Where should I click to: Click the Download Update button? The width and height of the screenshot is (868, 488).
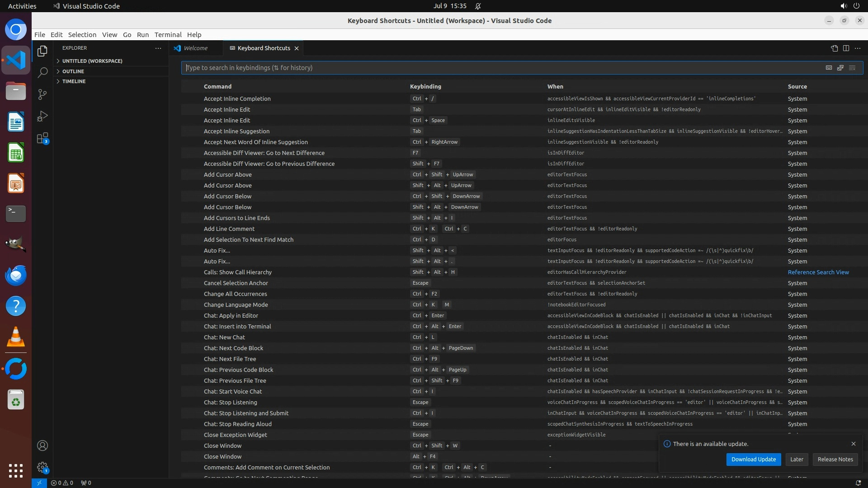coord(753,459)
